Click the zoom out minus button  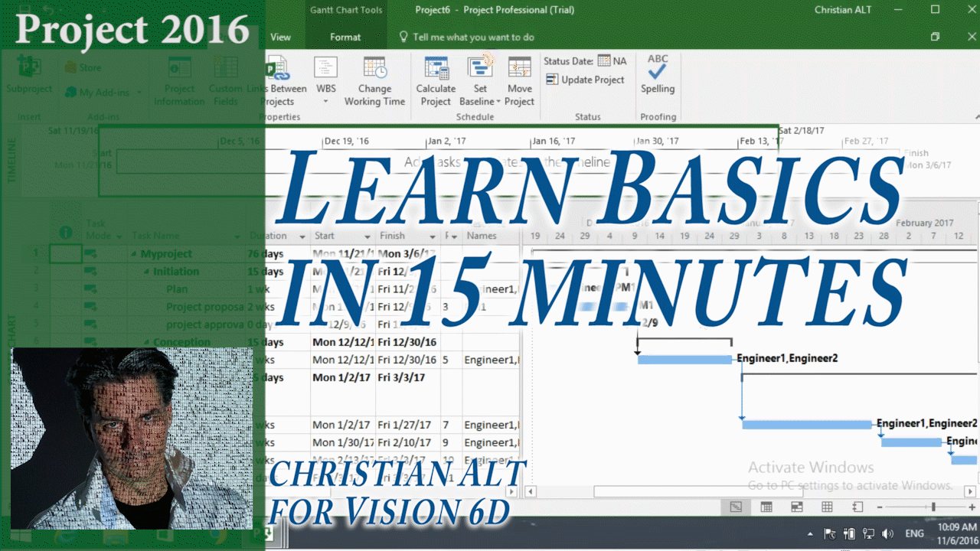[x=880, y=507]
